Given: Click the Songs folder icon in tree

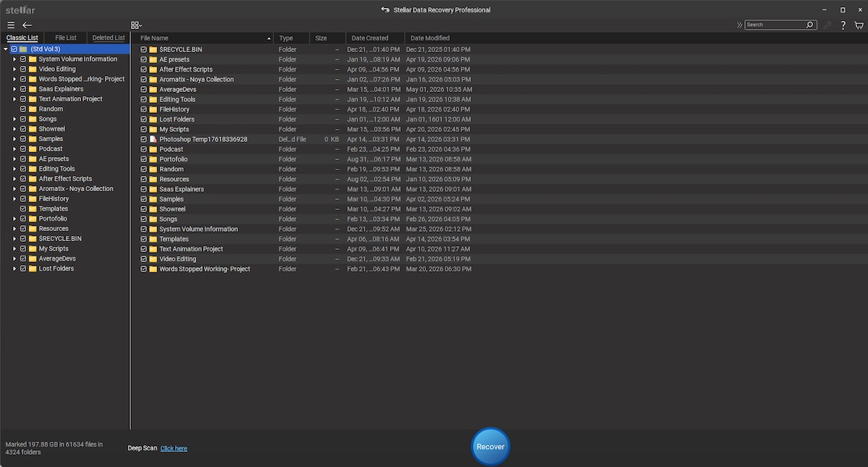Looking at the screenshot, I should [x=33, y=119].
